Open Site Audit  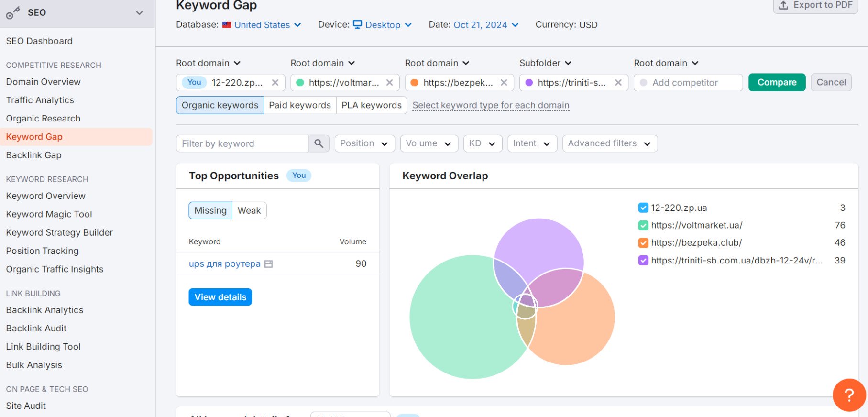click(x=26, y=406)
